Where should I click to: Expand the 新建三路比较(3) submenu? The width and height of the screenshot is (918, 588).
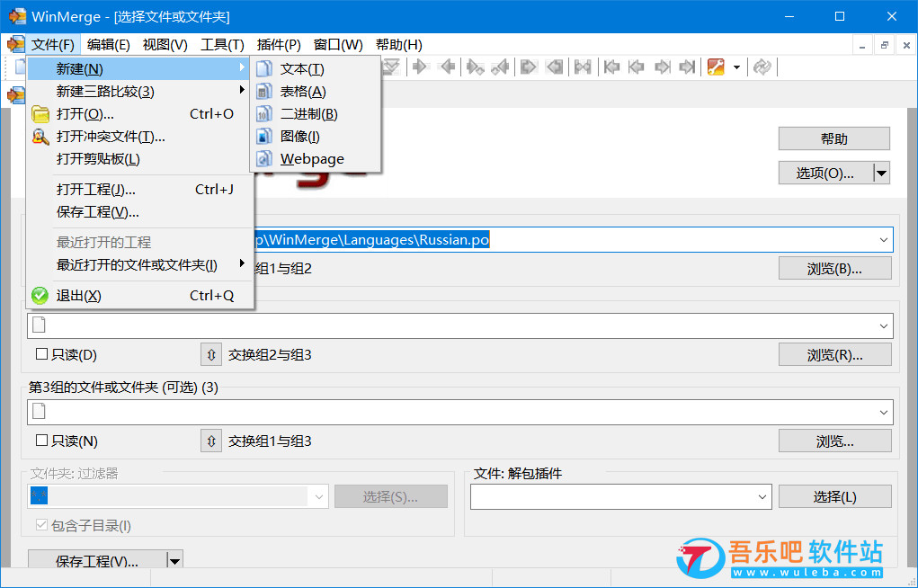(x=140, y=92)
